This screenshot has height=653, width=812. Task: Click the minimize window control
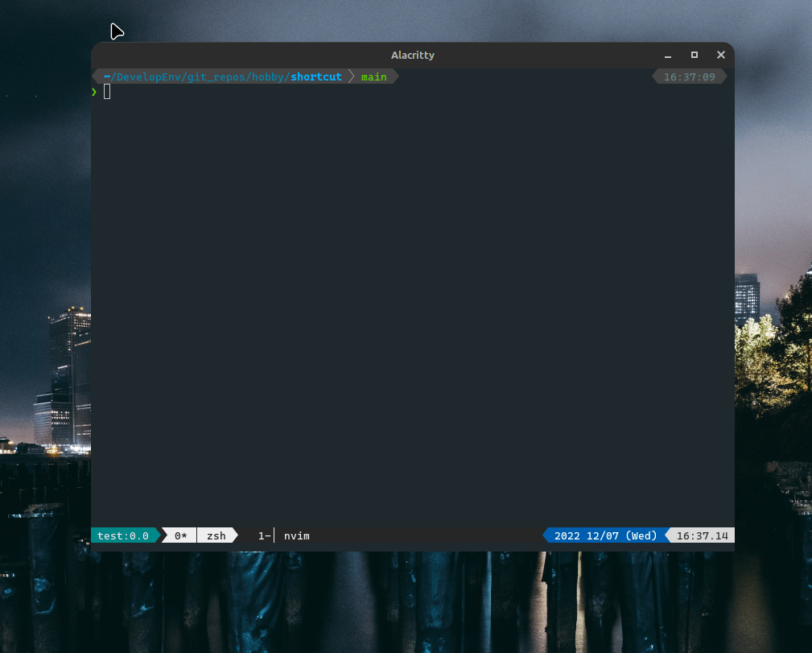point(667,55)
